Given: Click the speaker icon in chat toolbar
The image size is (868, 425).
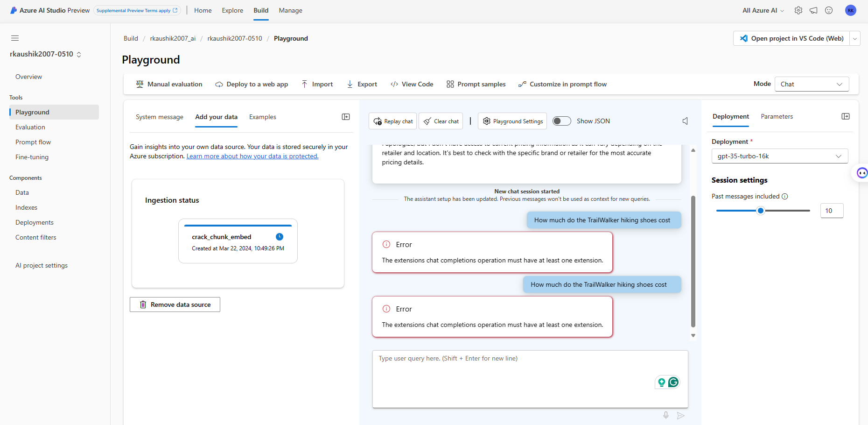Looking at the screenshot, I should tap(685, 121).
